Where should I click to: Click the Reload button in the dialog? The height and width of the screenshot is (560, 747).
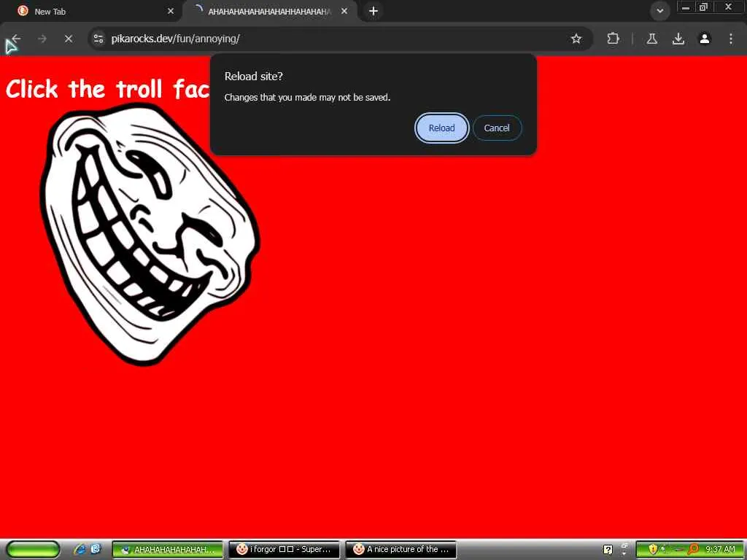441,128
